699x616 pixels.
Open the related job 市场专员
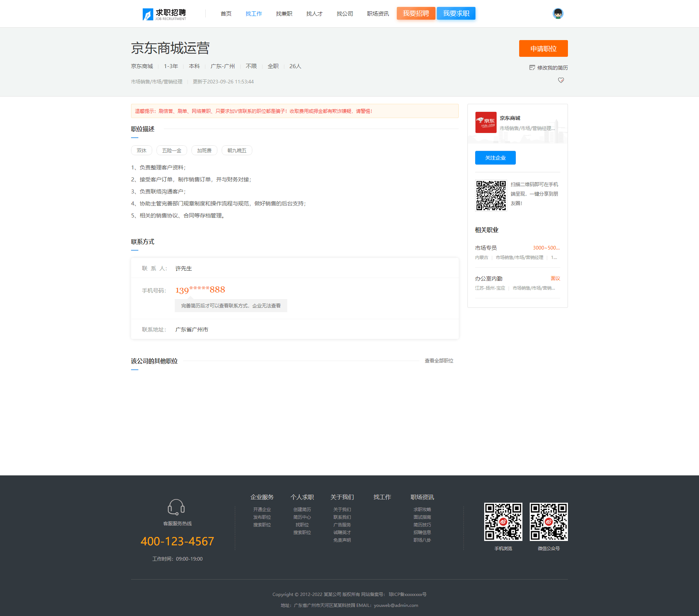pos(486,248)
